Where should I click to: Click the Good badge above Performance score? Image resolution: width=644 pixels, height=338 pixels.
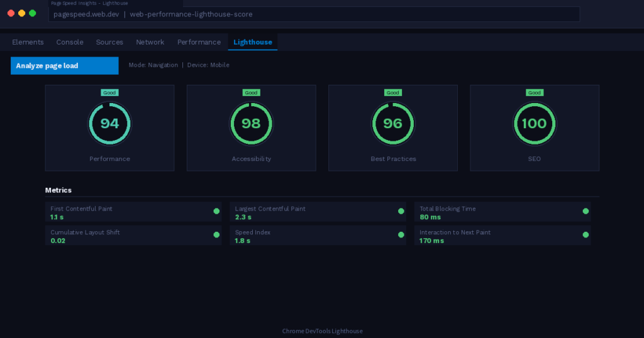click(109, 92)
